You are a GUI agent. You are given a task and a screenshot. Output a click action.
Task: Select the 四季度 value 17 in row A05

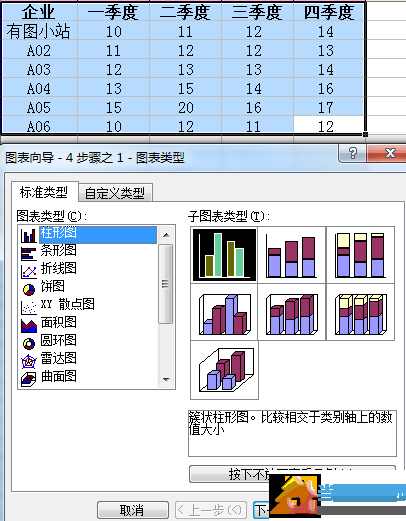329,107
